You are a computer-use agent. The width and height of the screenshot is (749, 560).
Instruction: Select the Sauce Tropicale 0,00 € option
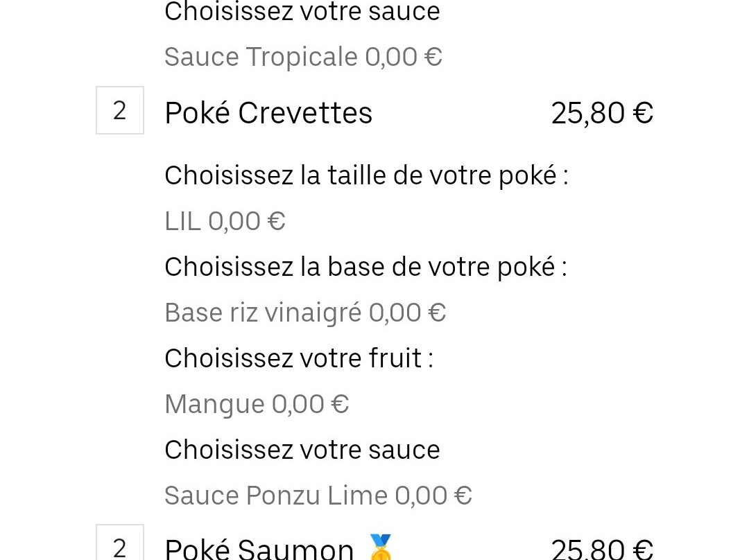(303, 57)
